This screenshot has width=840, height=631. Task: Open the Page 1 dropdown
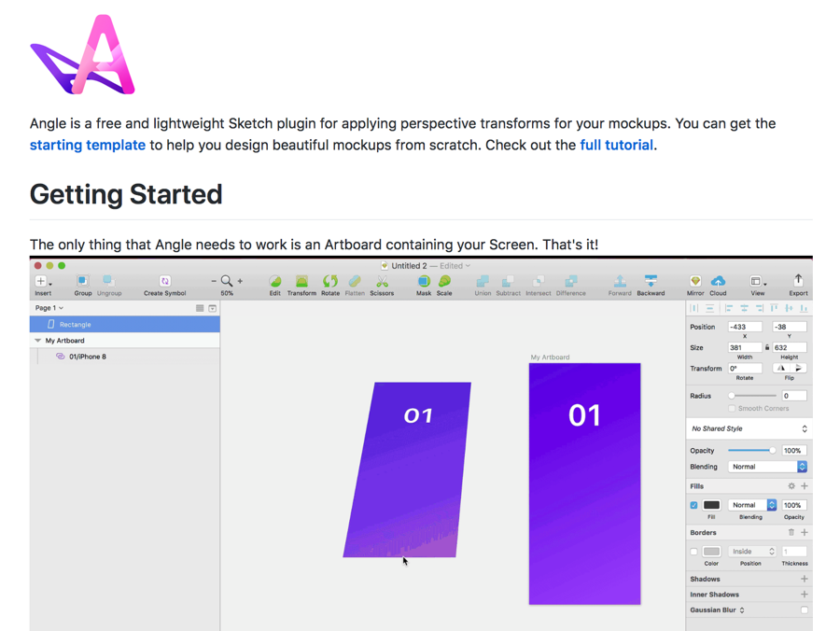(49, 308)
